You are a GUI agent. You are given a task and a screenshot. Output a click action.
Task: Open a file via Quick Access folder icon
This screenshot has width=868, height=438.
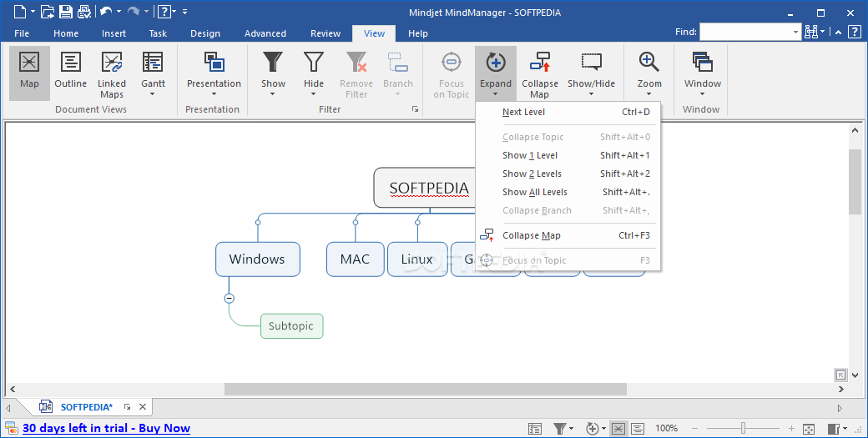point(48,11)
